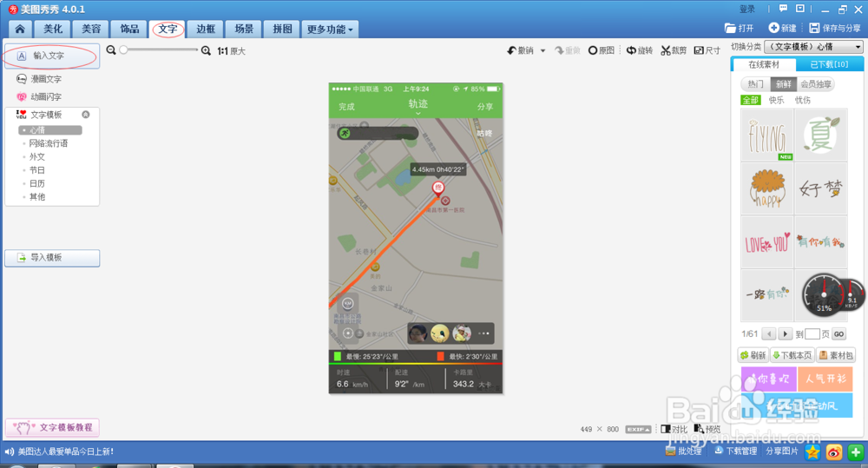Image resolution: width=868 pixels, height=468 pixels.
Task: Open the 尺寸 resize tool
Action: [x=707, y=50]
